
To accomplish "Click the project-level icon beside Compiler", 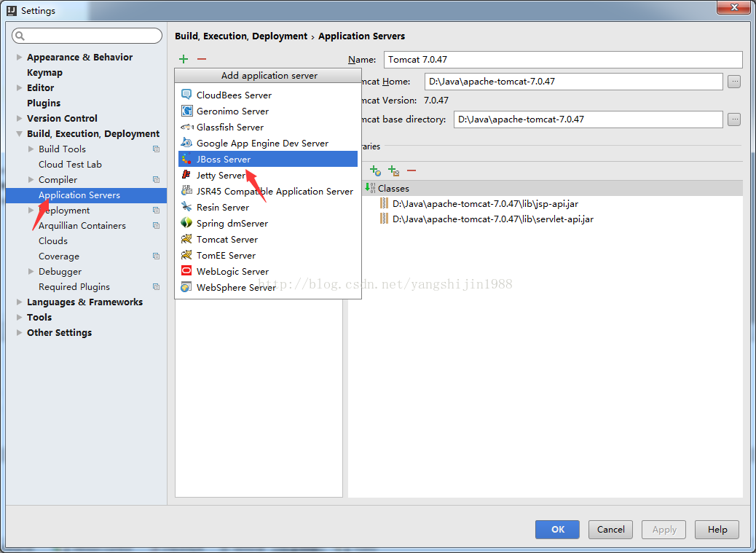I will [x=156, y=179].
